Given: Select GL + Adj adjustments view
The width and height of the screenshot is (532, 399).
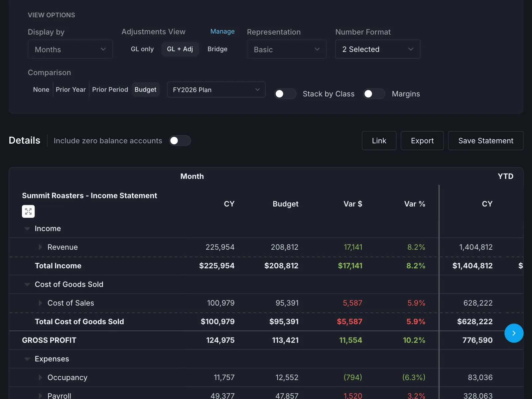Looking at the screenshot, I should click(180, 49).
